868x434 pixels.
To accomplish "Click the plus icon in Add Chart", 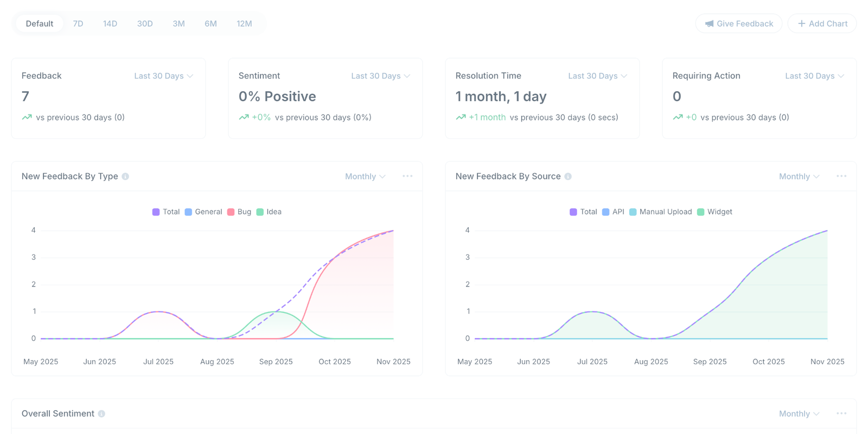I will click(x=801, y=23).
